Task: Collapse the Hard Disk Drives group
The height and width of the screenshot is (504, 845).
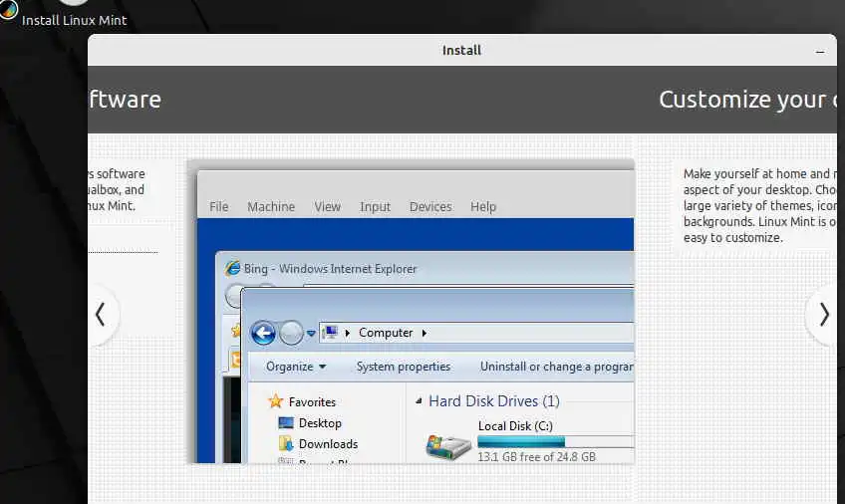Action: tap(419, 401)
